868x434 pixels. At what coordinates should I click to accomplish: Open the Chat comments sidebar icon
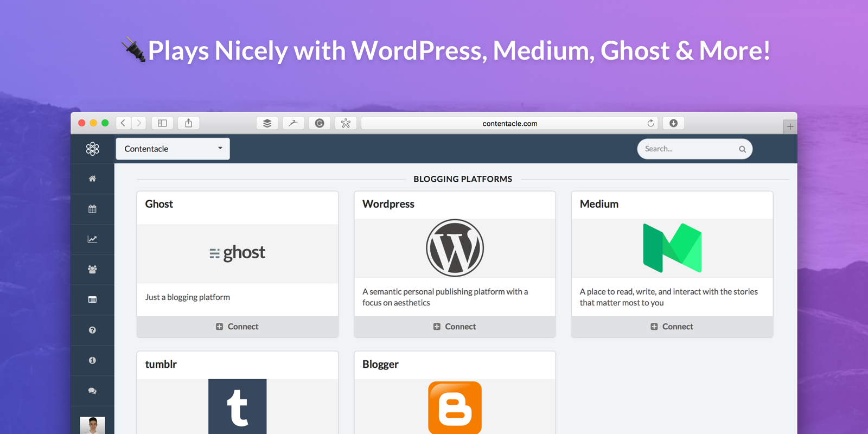(x=92, y=391)
